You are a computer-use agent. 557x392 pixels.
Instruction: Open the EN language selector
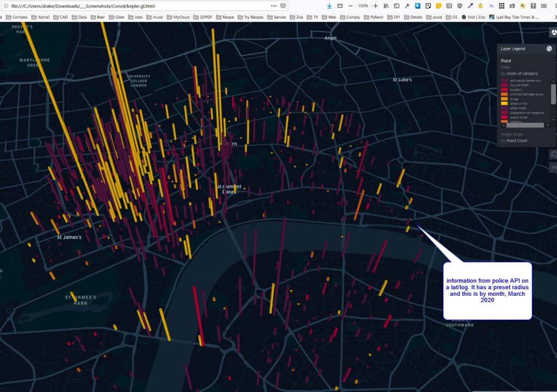tap(554, 167)
